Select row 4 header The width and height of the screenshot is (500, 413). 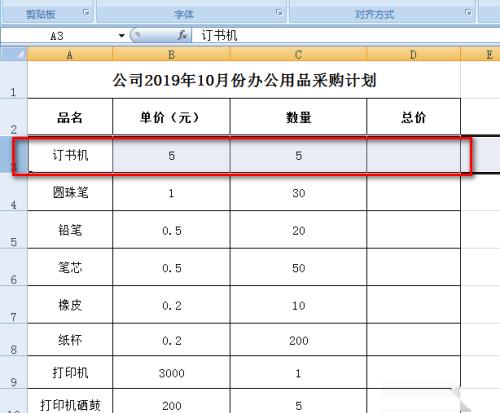(13, 192)
